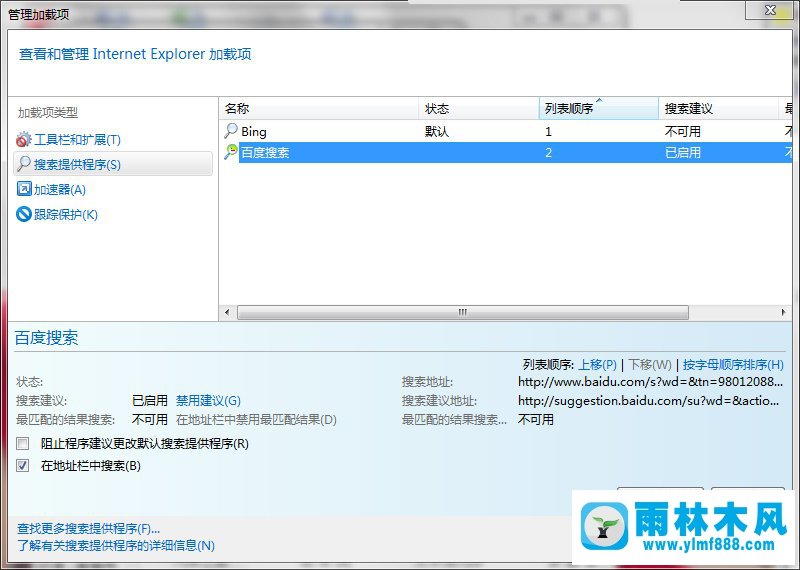Click the scrollbar right arrow
The height and width of the screenshot is (570, 800).
tap(783, 312)
